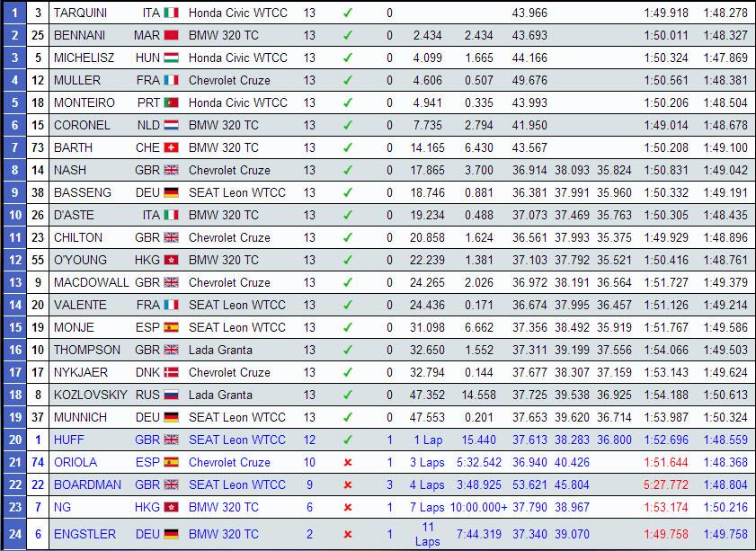
Task: Select the green check mark in CHILTON's row
Action: tap(348, 237)
